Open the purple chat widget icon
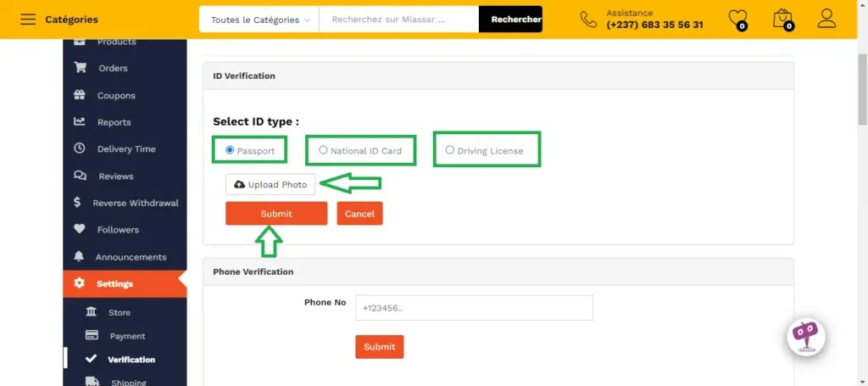Screen dimensions: 868x386 tap(804, 336)
